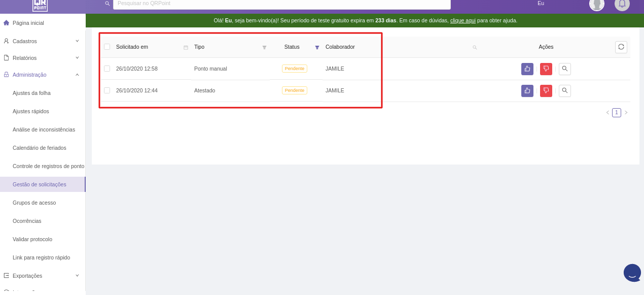Check the 26/10/2020 12:58 row checkbox
Viewport: 644px width, 295px height.
pyautogui.click(x=107, y=69)
